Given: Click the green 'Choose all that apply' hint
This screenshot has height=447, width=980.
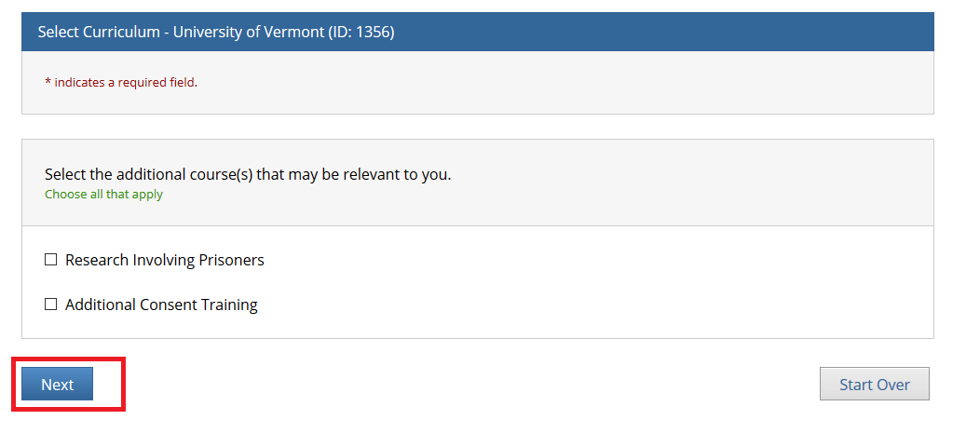Looking at the screenshot, I should pos(103,195).
